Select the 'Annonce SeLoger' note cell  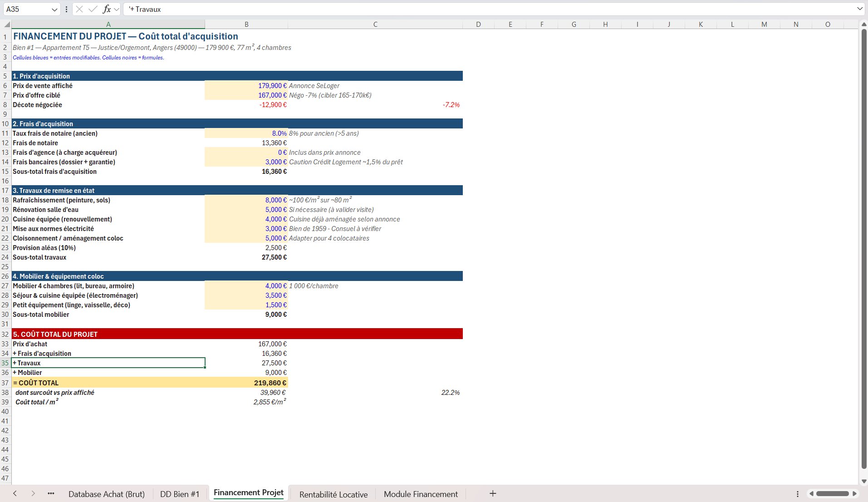[375, 86]
